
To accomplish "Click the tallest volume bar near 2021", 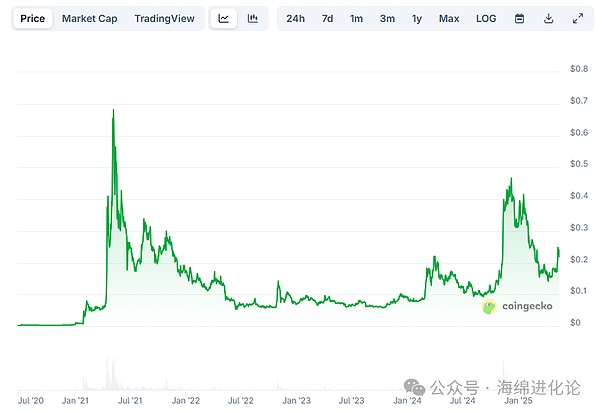I will 113,370.
